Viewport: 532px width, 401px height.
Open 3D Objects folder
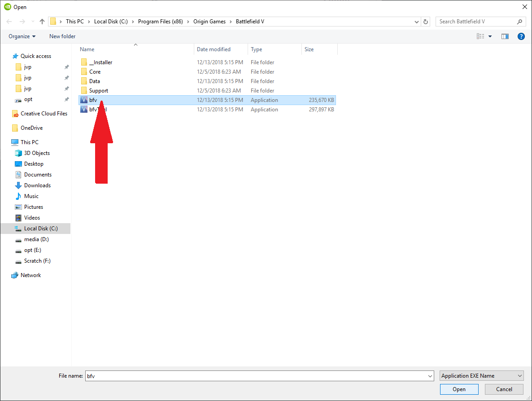37,153
